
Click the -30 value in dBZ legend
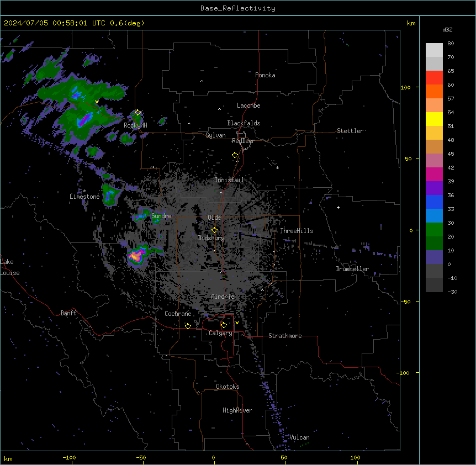452,292
